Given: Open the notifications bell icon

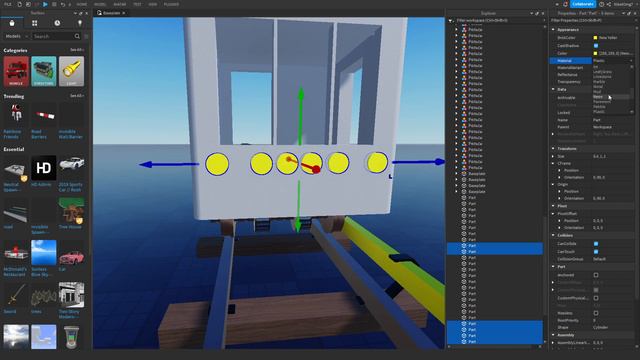Looking at the screenshot, I should [565, 4].
